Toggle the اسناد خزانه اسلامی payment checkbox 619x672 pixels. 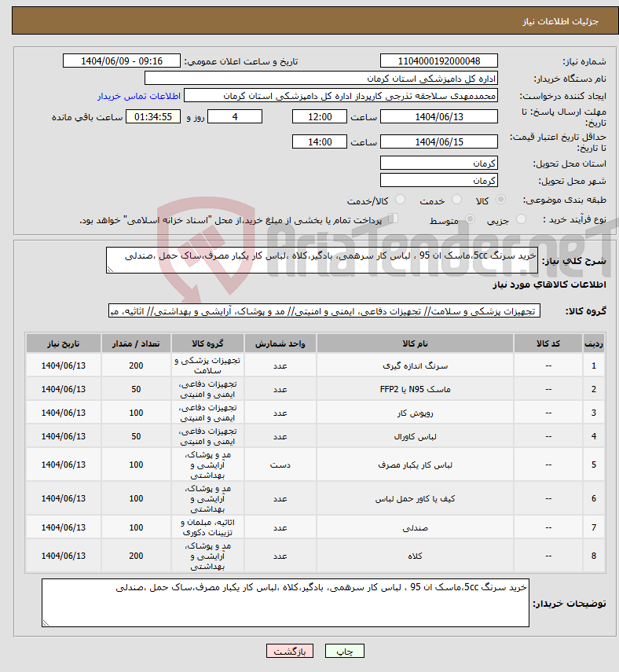[393, 219]
